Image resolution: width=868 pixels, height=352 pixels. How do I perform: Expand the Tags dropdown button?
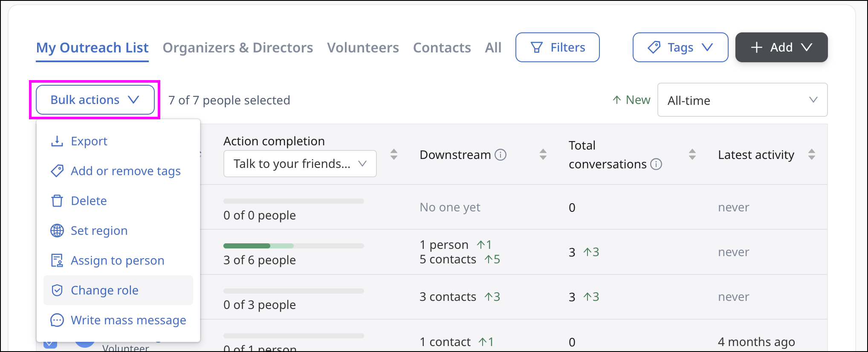[680, 47]
